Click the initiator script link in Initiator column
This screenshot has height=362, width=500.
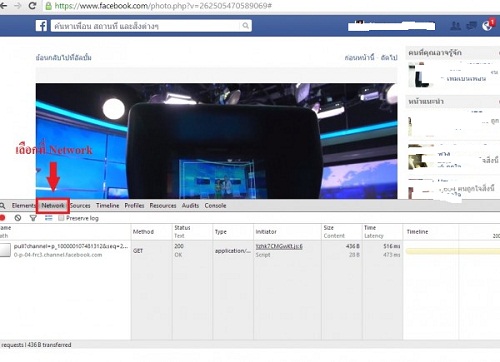coord(279,246)
